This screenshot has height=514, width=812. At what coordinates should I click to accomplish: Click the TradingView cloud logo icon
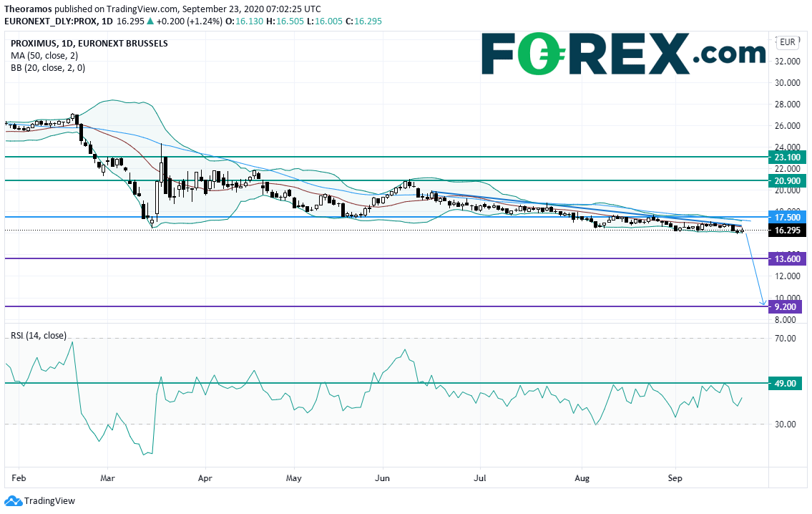point(13,501)
